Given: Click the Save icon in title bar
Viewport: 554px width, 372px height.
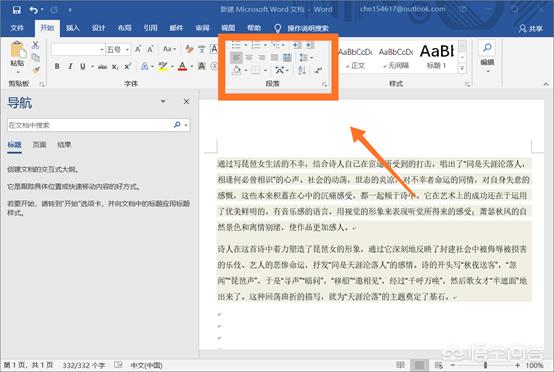Looking at the screenshot, I should pyautogui.click(x=16, y=10).
